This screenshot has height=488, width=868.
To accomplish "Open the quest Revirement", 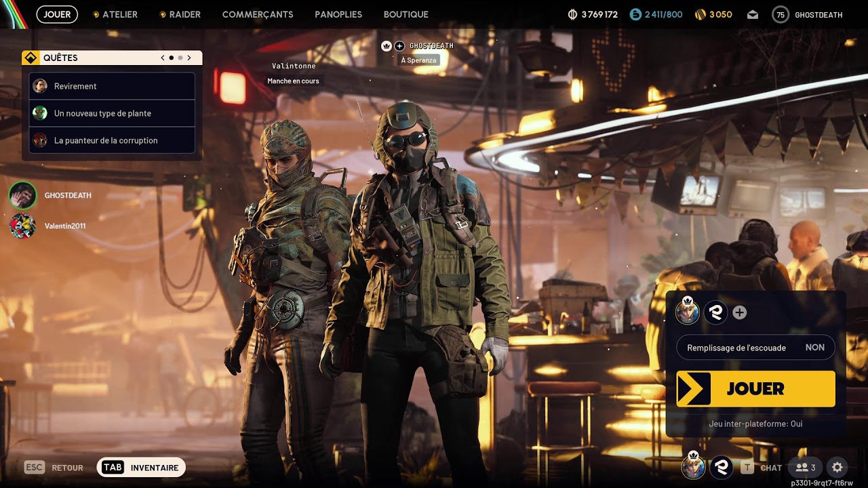I will point(113,86).
